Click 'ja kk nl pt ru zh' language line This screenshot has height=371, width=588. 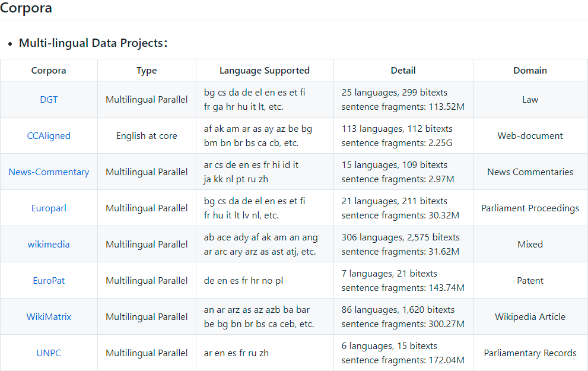[x=236, y=179]
